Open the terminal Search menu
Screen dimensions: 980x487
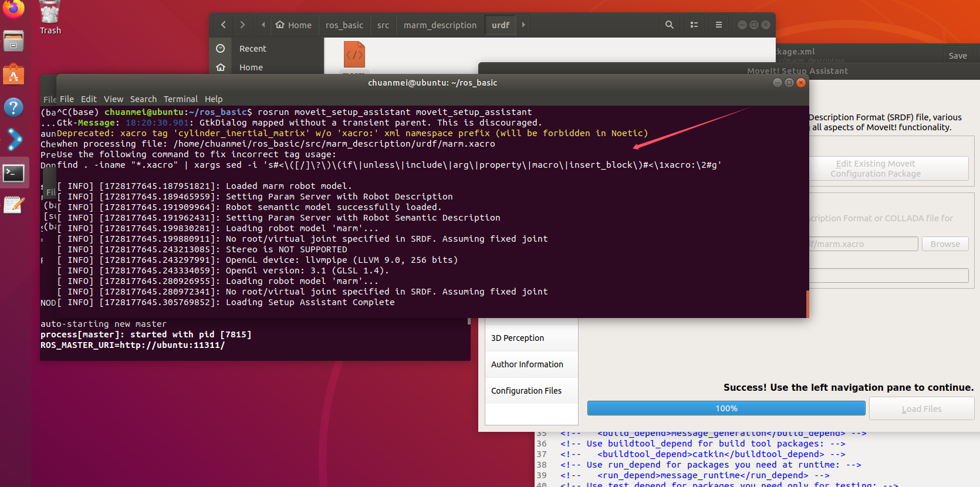point(143,99)
